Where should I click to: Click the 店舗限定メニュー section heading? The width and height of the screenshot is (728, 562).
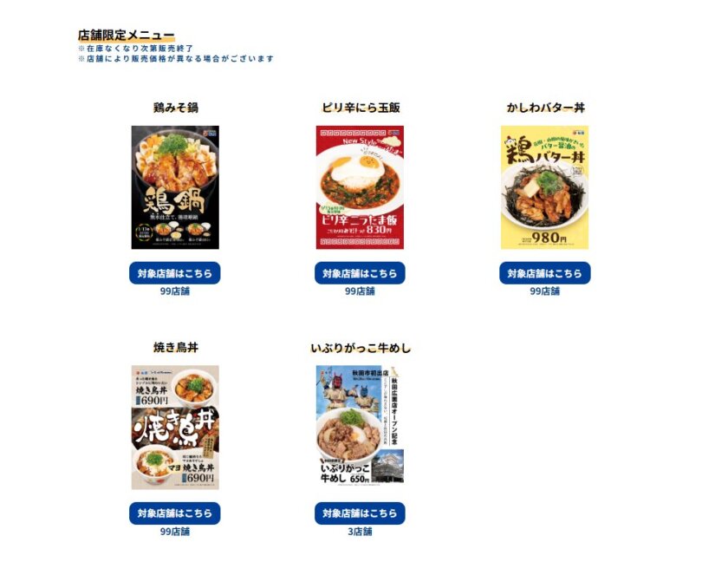coord(127,36)
